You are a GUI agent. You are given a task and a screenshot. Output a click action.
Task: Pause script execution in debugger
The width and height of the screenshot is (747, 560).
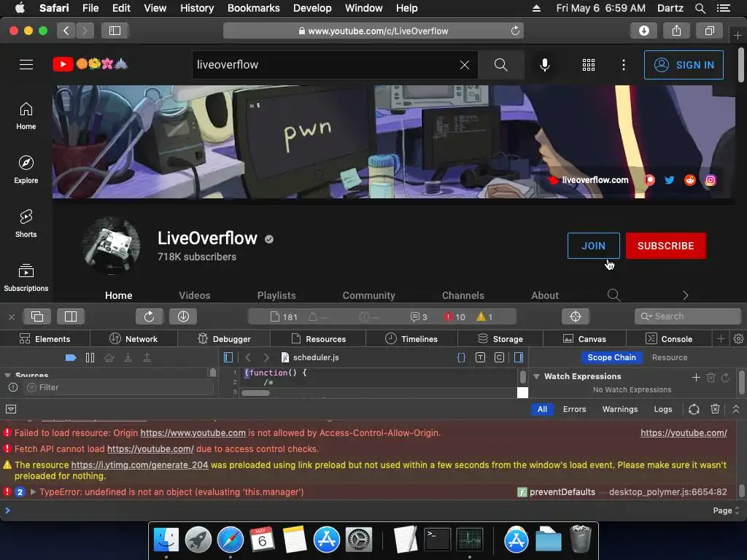(x=90, y=357)
